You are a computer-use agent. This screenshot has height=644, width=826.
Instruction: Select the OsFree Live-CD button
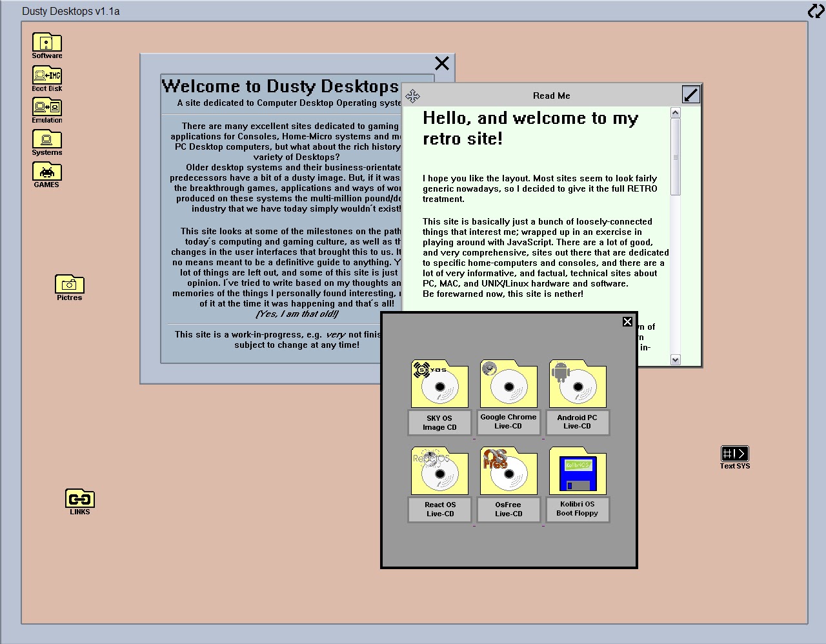[x=509, y=510]
